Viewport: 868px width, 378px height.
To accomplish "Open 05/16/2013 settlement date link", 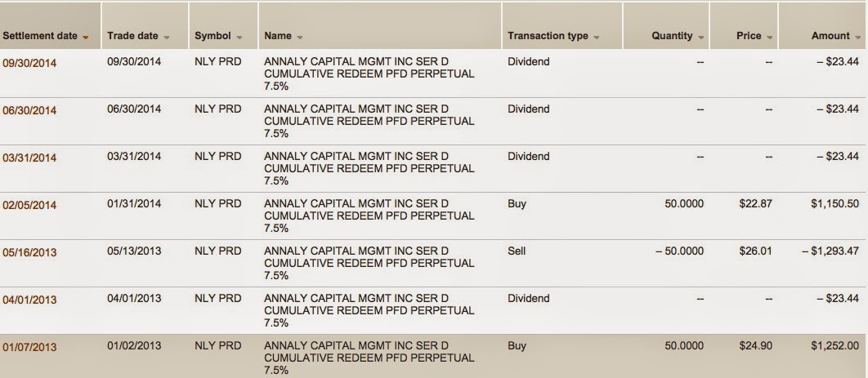I will [x=30, y=252].
